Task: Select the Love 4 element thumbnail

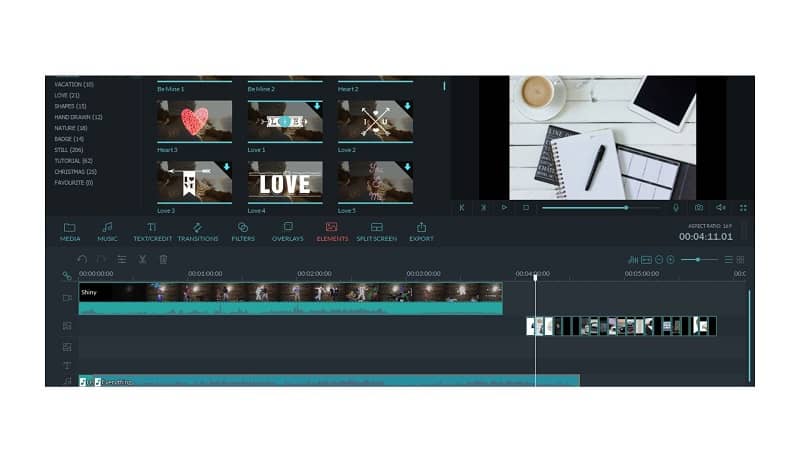Action: 285,182
